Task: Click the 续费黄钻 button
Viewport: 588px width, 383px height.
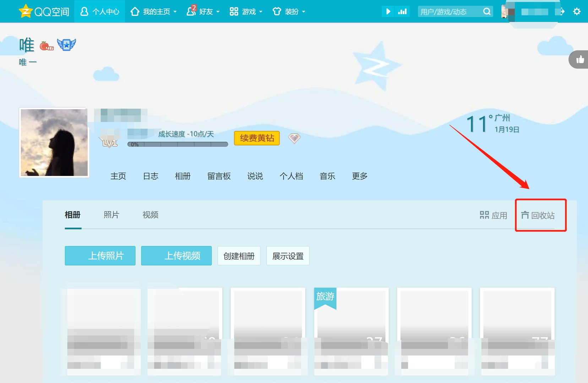Action: tap(256, 138)
